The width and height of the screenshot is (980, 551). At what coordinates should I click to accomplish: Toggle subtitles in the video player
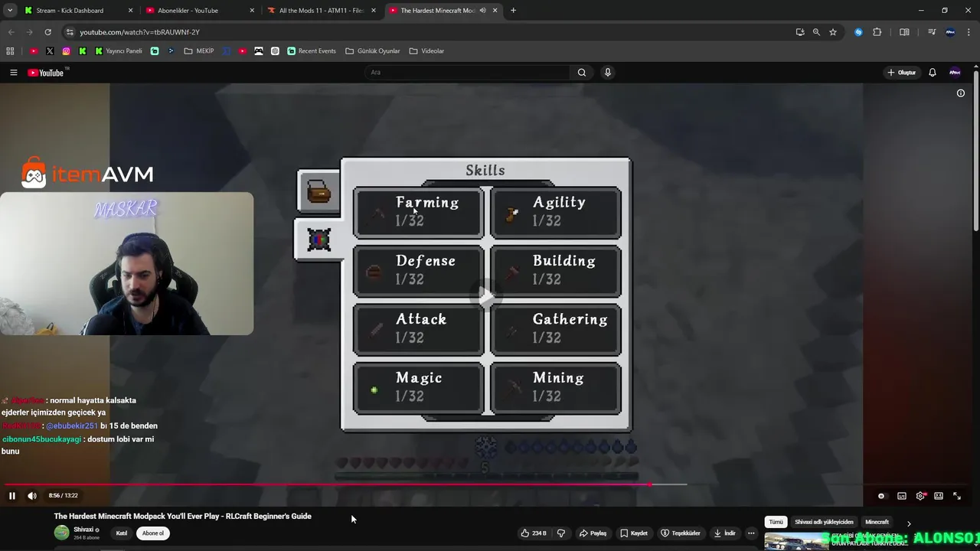(x=902, y=496)
